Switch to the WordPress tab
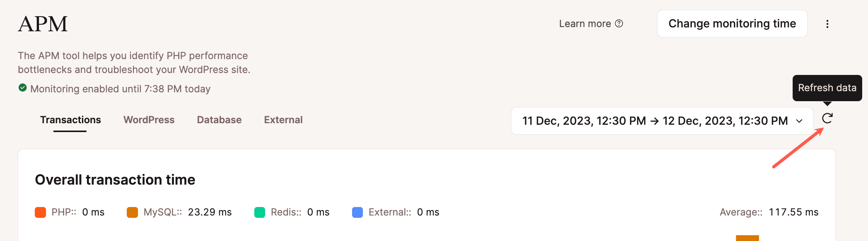Viewport: 868px width, 241px height. [x=149, y=120]
